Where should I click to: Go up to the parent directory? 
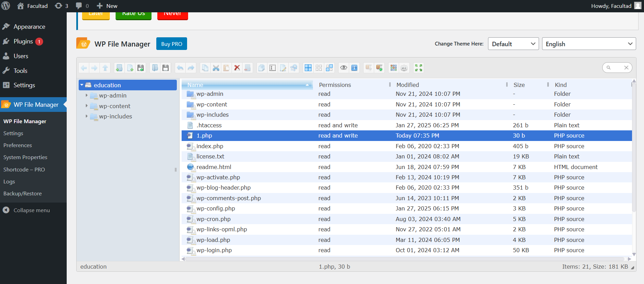(105, 68)
